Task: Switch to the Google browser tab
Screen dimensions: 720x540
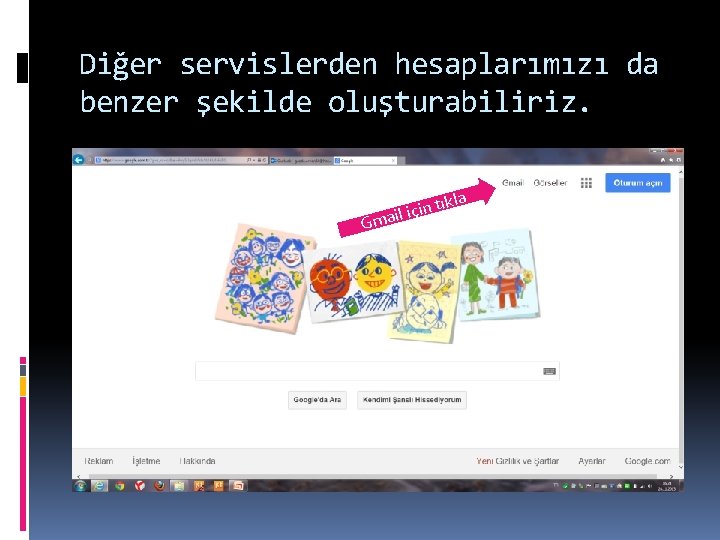Action: pos(365,160)
